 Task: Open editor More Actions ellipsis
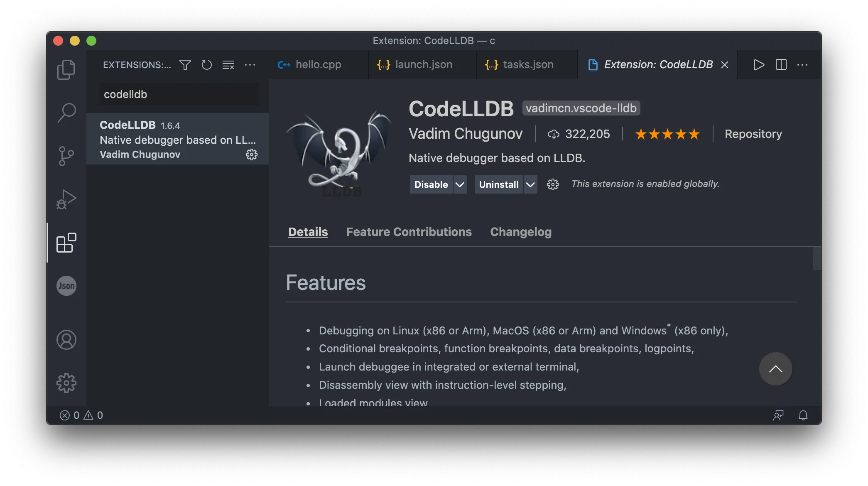coord(802,65)
